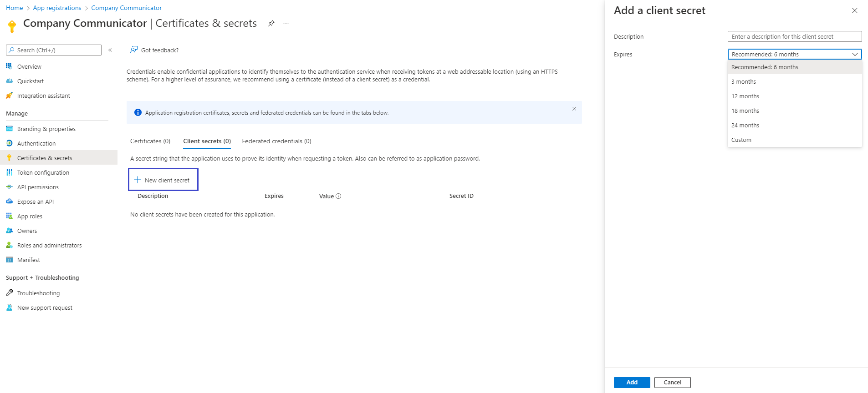Switch to Federated credentials (0) tab
The image size is (868, 393).
coord(277,141)
